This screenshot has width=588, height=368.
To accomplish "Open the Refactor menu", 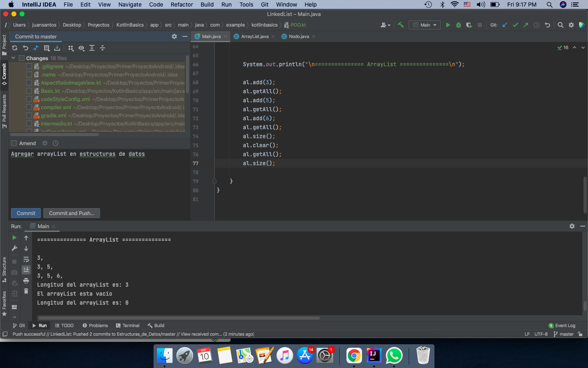I will click(x=181, y=4).
